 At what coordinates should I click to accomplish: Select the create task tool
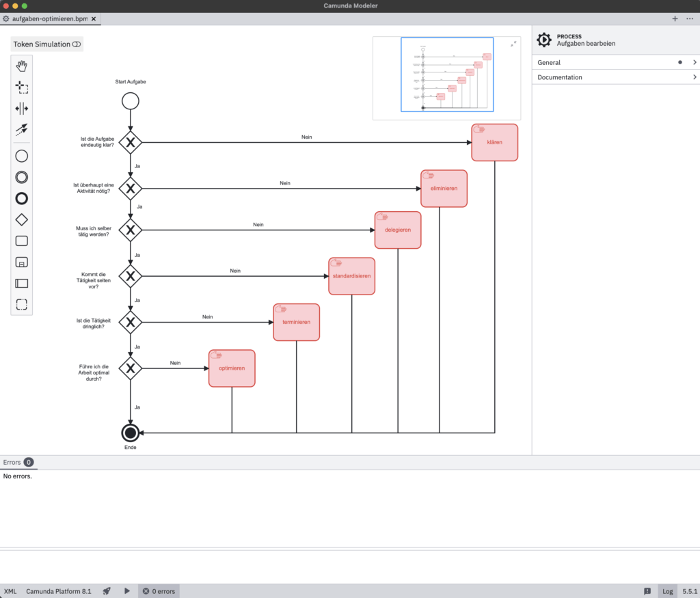coord(21,241)
